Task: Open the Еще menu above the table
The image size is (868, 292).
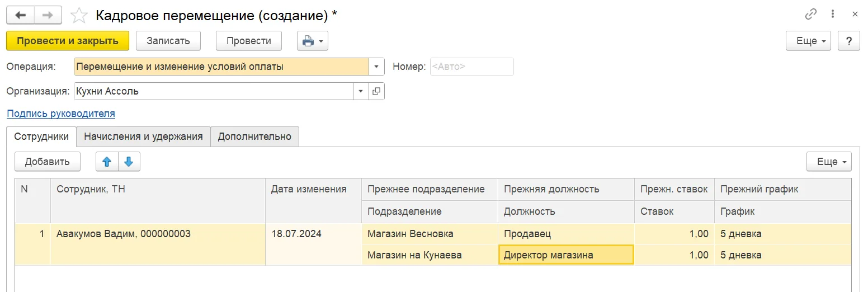Action: coord(829,162)
